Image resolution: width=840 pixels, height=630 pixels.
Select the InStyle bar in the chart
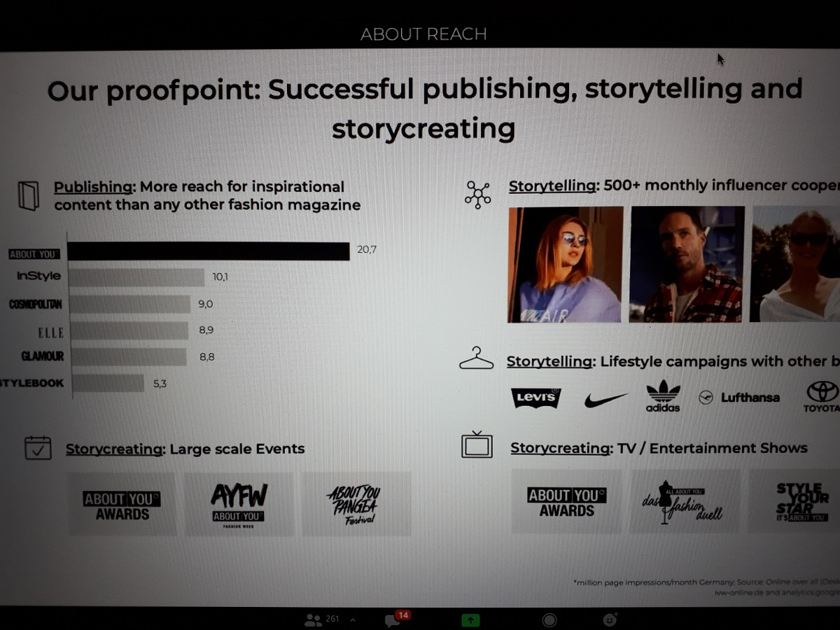[x=136, y=277]
